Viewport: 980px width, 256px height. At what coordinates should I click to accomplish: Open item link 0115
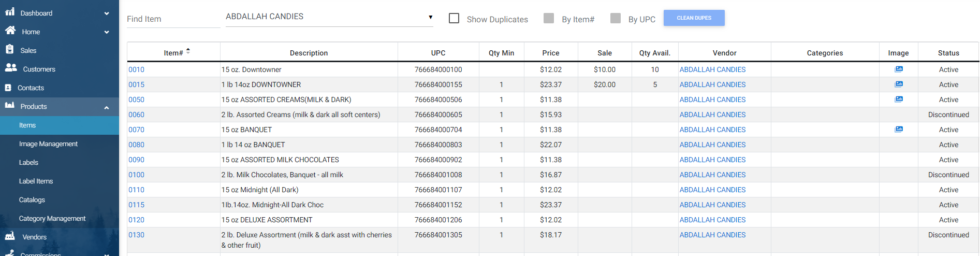coord(136,205)
